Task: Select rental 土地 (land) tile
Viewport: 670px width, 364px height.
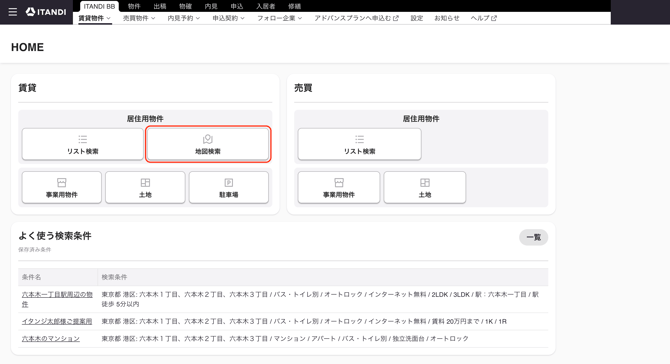Action: coord(145,187)
